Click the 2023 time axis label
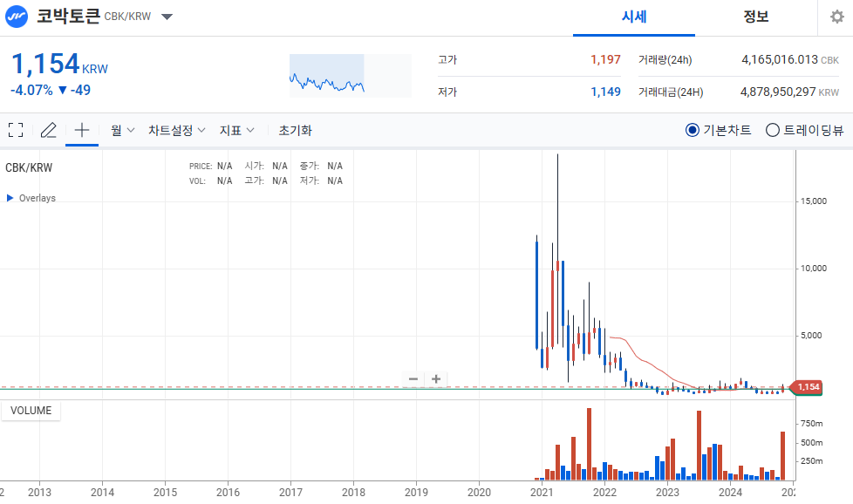853x504 pixels. pyautogui.click(x=667, y=492)
